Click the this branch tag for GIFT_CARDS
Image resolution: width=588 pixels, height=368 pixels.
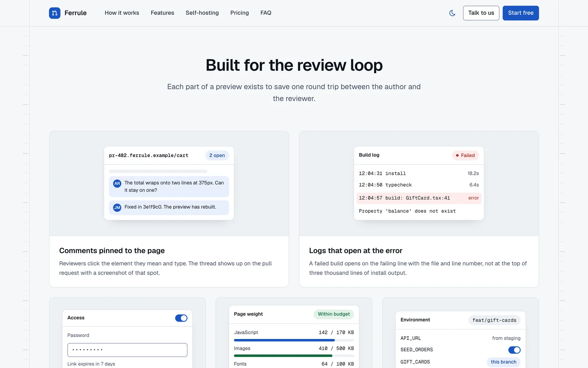tap(503, 362)
